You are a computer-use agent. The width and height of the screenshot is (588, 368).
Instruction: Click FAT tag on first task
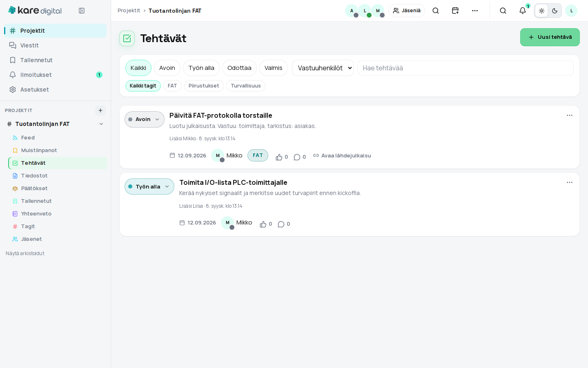point(258,155)
